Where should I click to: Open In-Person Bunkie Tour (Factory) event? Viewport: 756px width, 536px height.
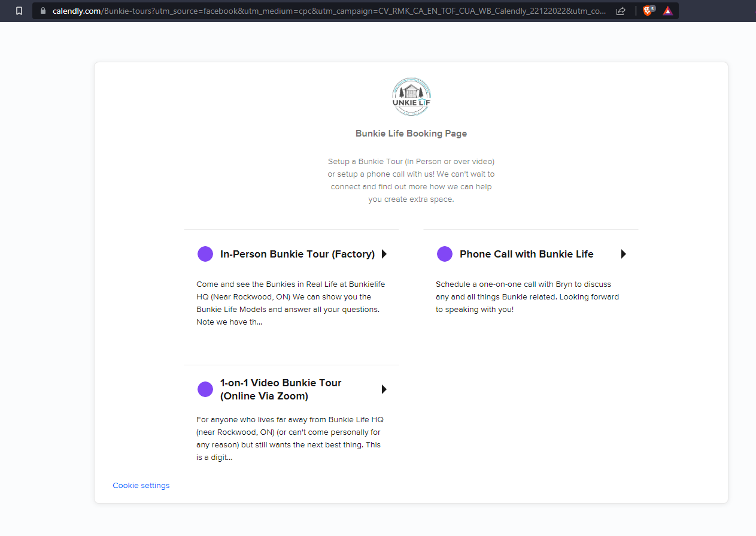pyautogui.click(x=297, y=254)
